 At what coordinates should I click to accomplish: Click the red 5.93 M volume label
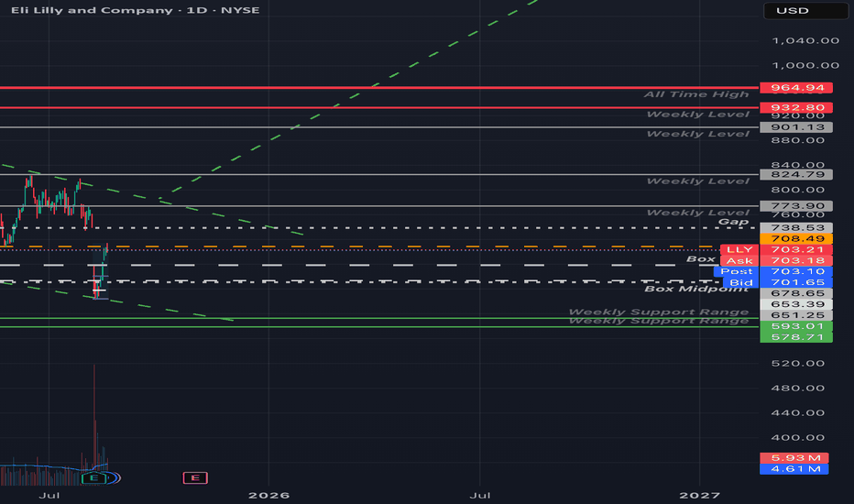pyautogui.click(x=794, y=457)
